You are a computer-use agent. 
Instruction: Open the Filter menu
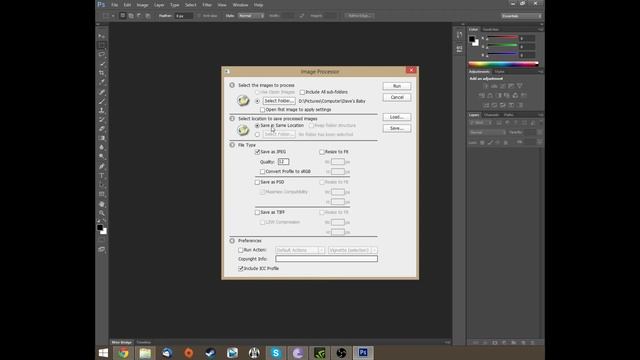207,5
